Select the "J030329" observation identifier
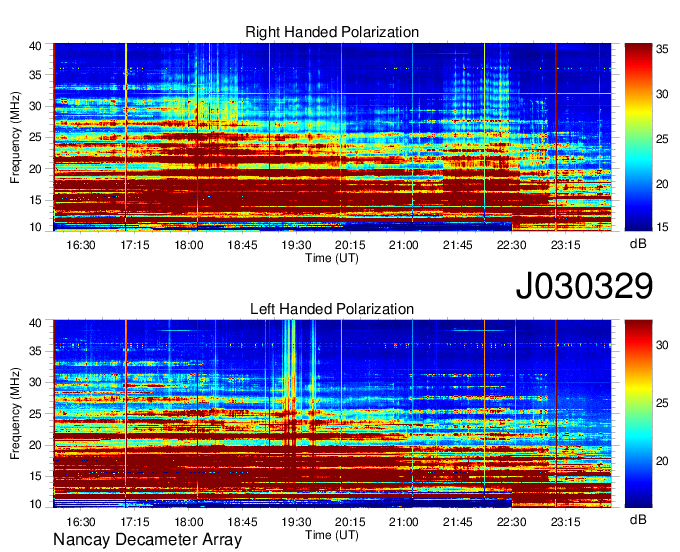 (584, 286)
